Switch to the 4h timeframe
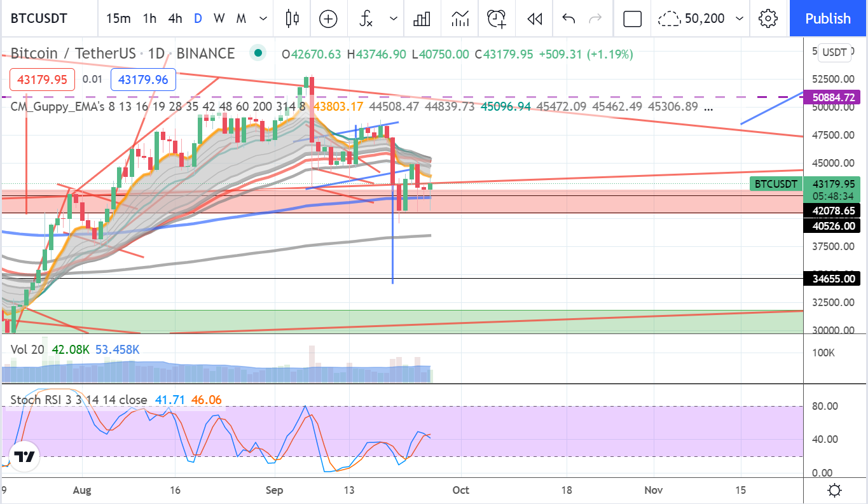The width and height of the screenshot is (868, 504). point(175,18)
